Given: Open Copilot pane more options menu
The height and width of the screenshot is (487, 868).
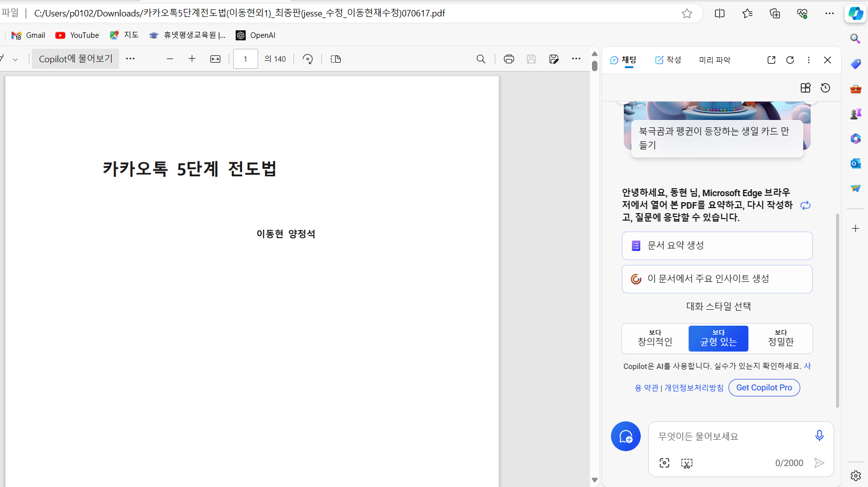Looking at the screenshot, I should 809,60.
